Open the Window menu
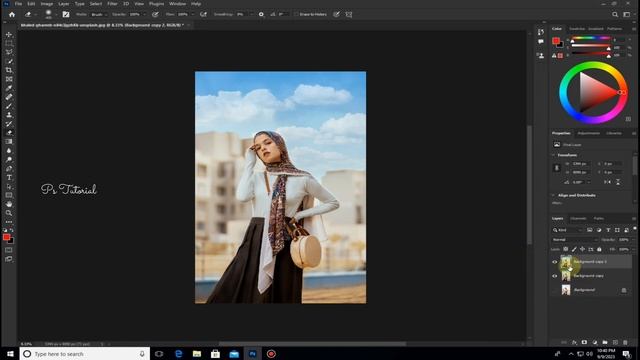This screenshot has width=640, height=360. [x=178, y=4]
